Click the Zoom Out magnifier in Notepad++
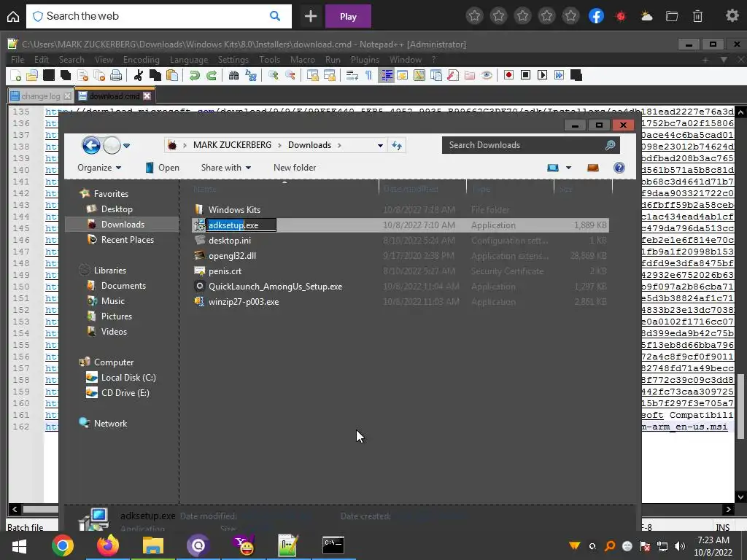The height and width of the screenshot is (560, 747). point(290,75)
